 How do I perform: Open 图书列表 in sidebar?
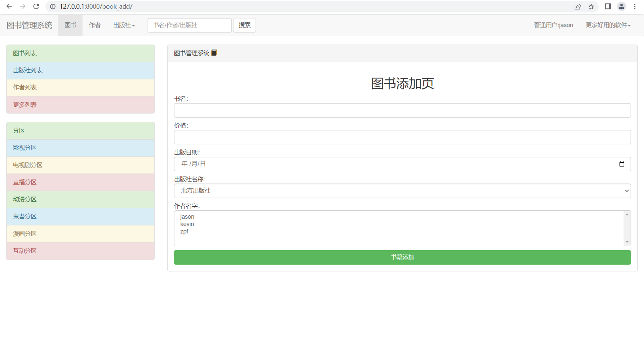point(80,53)
